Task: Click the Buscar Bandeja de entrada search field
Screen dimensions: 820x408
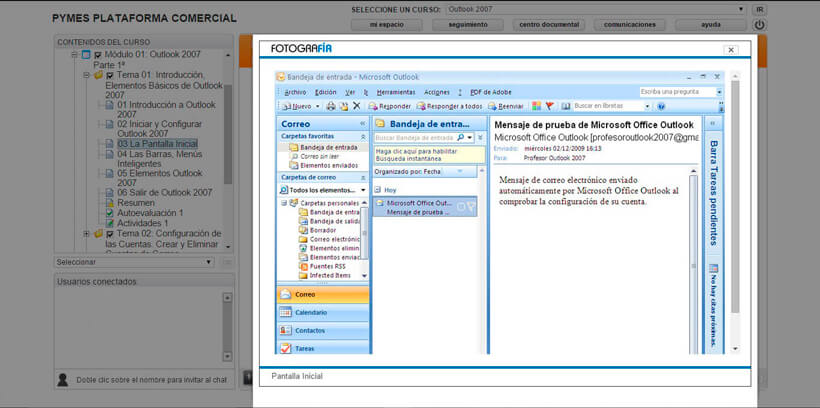Action: pyautogui.click(x=415, y=137)
